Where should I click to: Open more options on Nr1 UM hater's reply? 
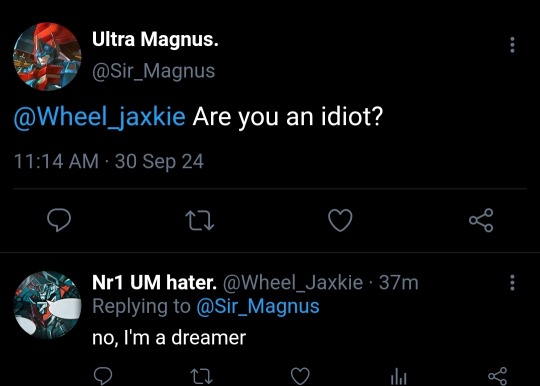(x=512, y=283)
